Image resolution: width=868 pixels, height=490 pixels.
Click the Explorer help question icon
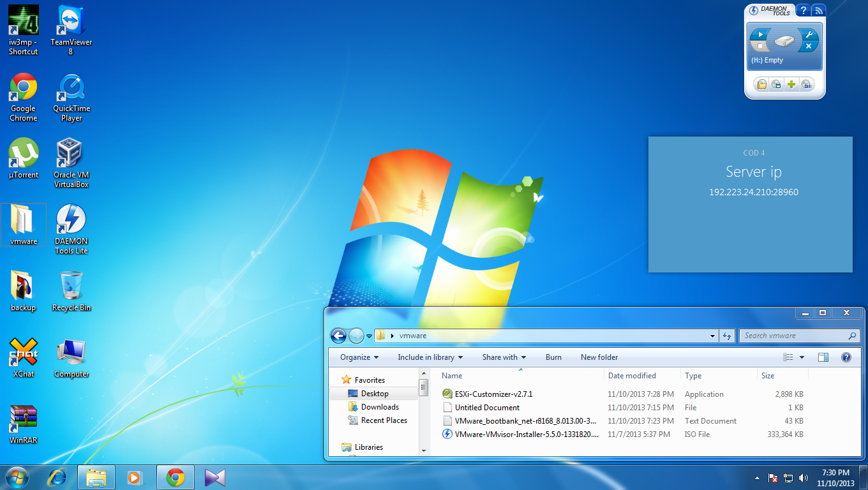pyautogui.click(x=846, y=357)
